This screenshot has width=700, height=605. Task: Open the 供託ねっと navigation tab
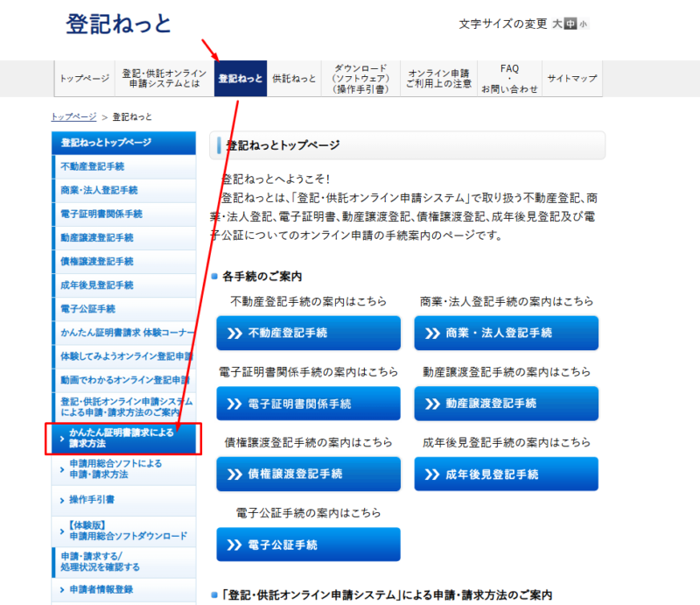tap(294, 79)
